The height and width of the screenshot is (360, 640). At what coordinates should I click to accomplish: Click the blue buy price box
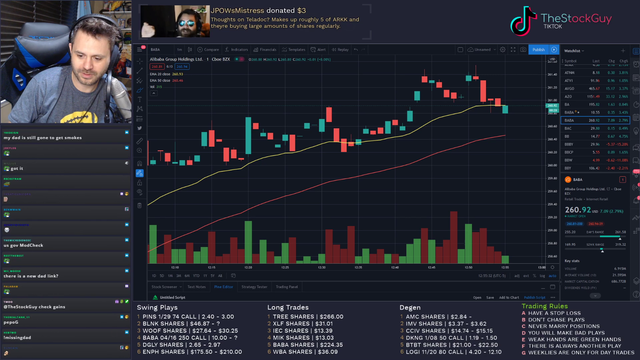tap(182, 66)
